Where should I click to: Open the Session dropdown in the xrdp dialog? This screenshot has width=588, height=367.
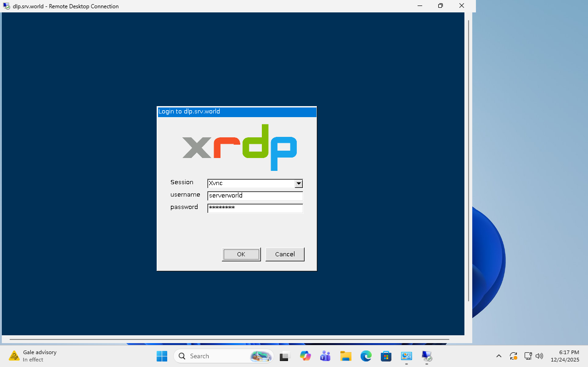coord(299,183)
